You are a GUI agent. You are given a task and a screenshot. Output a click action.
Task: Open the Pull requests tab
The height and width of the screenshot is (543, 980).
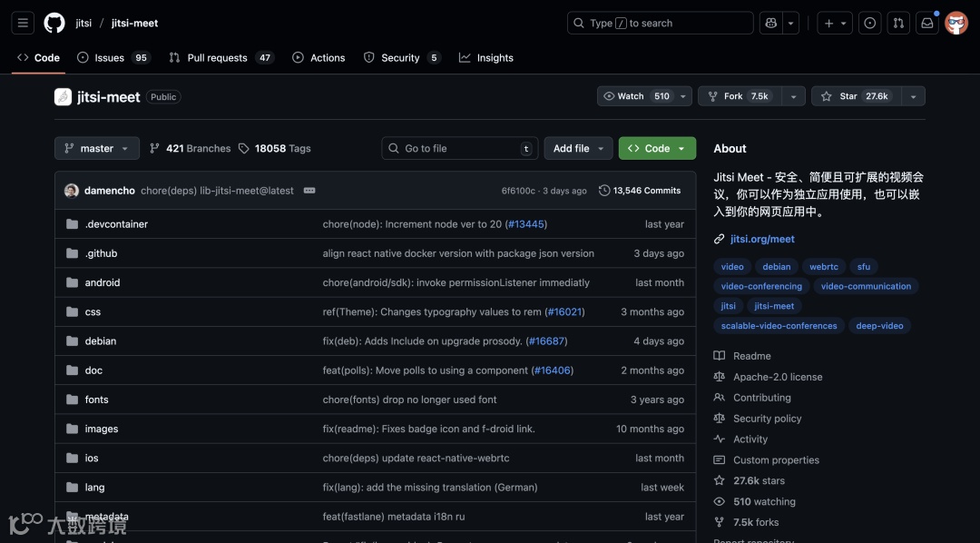[221, 57]
